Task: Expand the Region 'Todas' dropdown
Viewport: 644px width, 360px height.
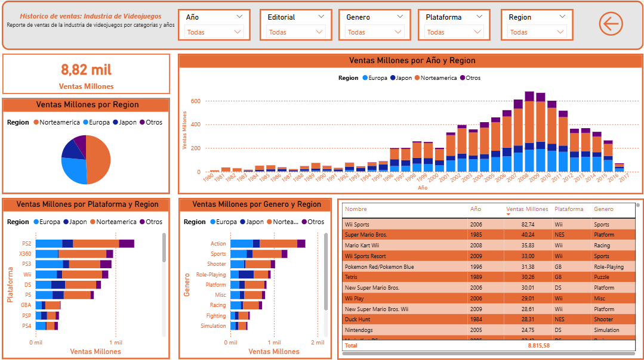Action: point(537,32)
